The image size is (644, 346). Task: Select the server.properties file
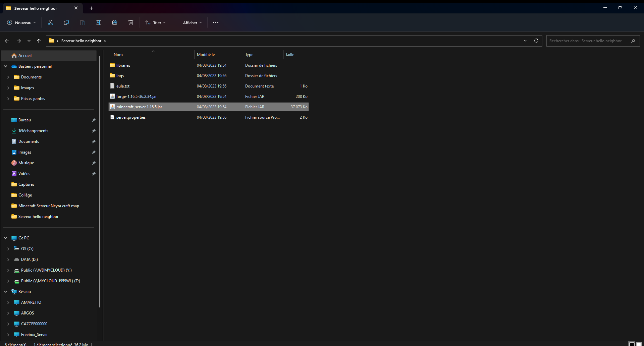point(208,117)
